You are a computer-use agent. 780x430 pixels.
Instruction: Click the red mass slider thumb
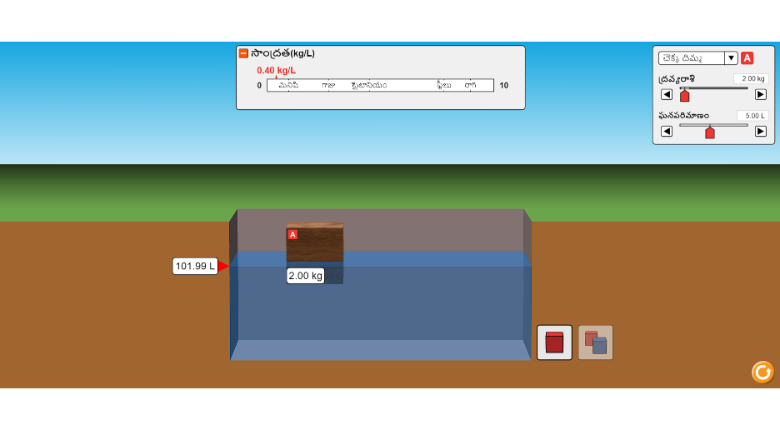pyautogui.click(x=685, y=96)
